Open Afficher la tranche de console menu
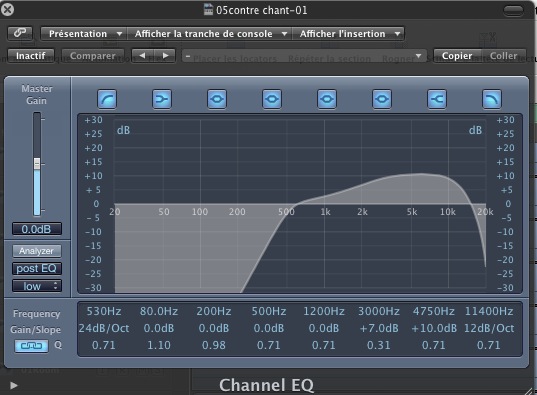The width and height of the screenshot is (537, 395). pos(210,34)
